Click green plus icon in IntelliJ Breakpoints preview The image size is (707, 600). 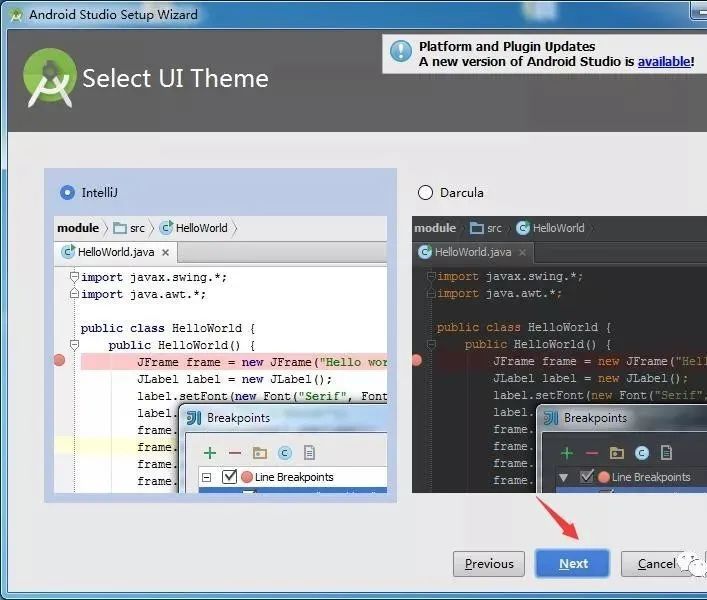pos(209,453)
